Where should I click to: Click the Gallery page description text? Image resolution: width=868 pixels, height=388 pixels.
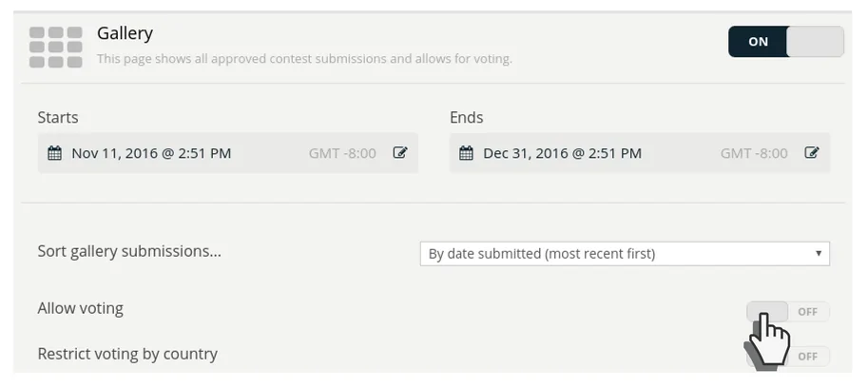[x=304, y=59]
